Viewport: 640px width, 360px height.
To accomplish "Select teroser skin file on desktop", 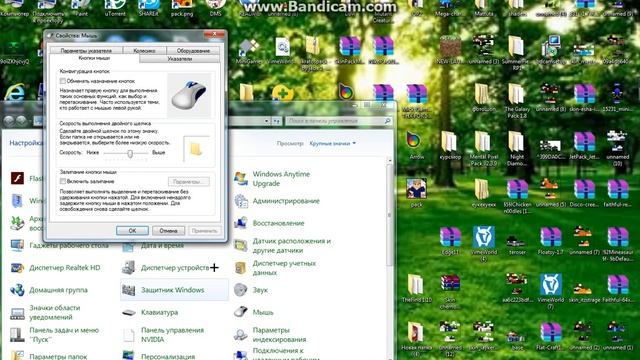I will tap(517, 244).
